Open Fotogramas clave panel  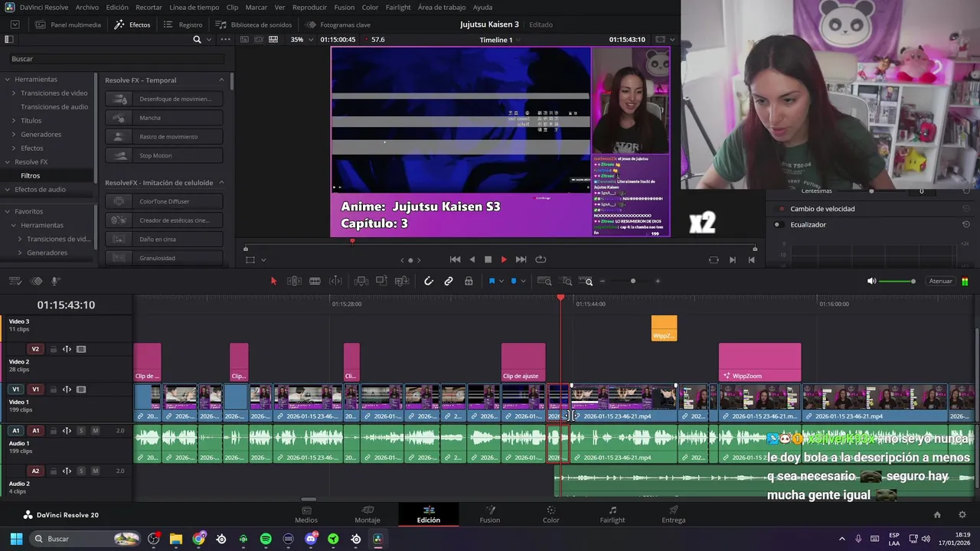tap(338, 24)
